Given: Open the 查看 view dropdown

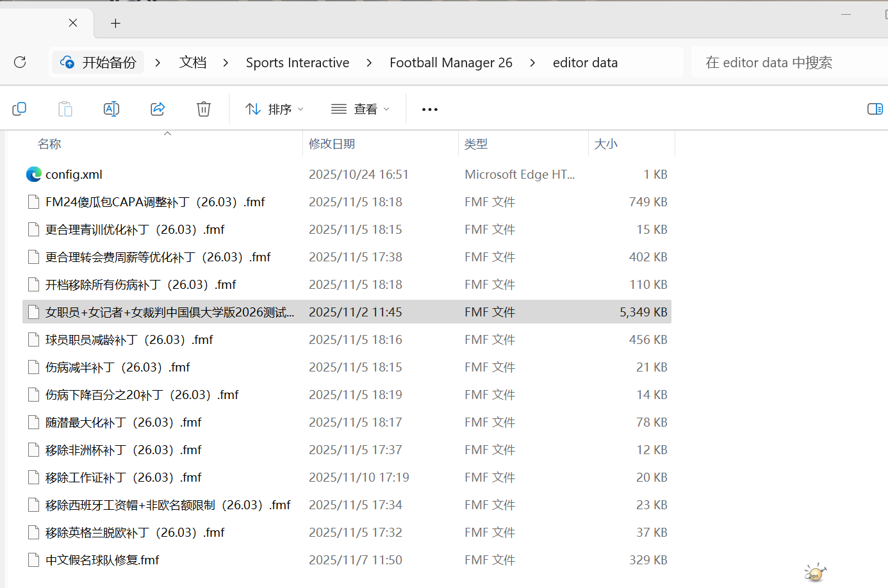Looking at the screenshot, I should tap(360, 109).
